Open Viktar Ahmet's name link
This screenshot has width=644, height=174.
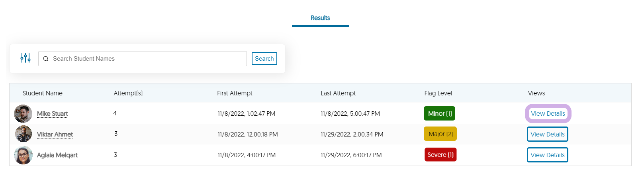(x=55, y=134)
